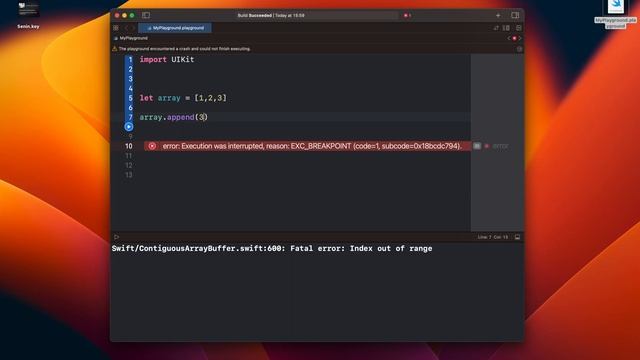Click the quick look icon in results sidebar
The height and width of the screenshot is (360, 640).
(x=476, y=146)
